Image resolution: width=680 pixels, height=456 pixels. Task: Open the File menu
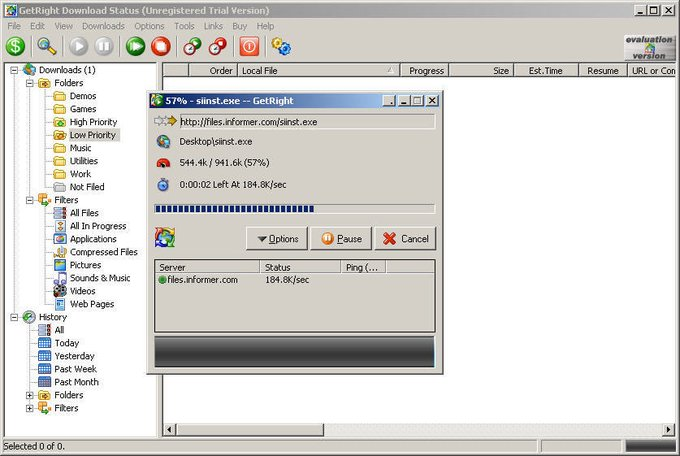coord(14,26)
